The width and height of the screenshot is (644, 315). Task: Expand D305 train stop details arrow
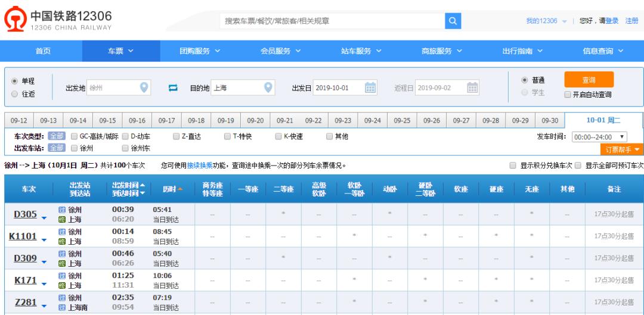(44, 218)
